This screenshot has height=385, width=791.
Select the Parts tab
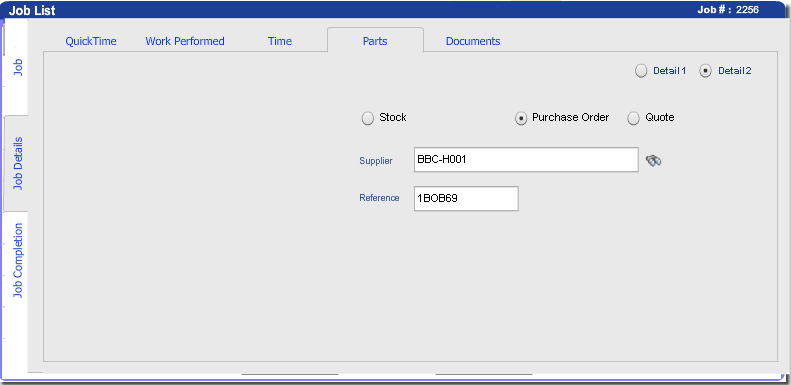(375, 41)
